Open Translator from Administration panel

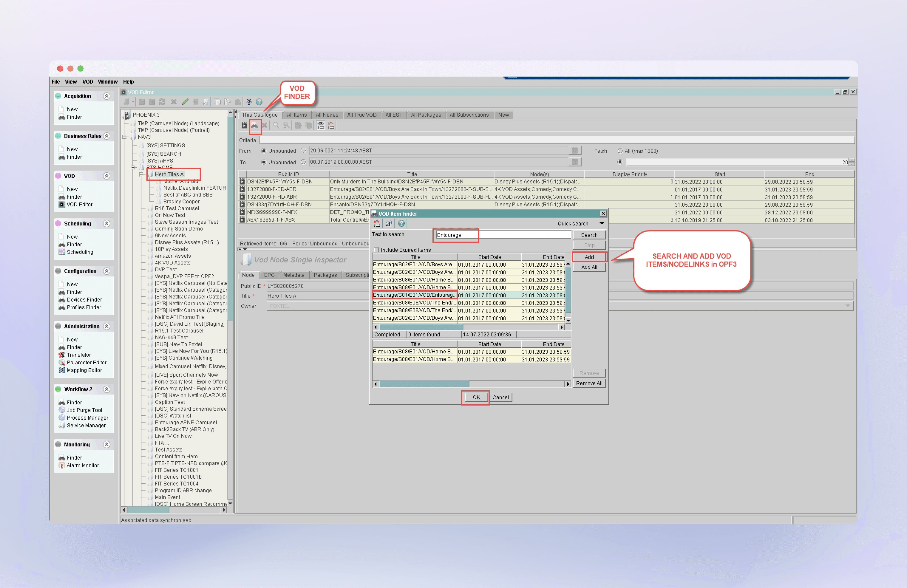(78, 355)
